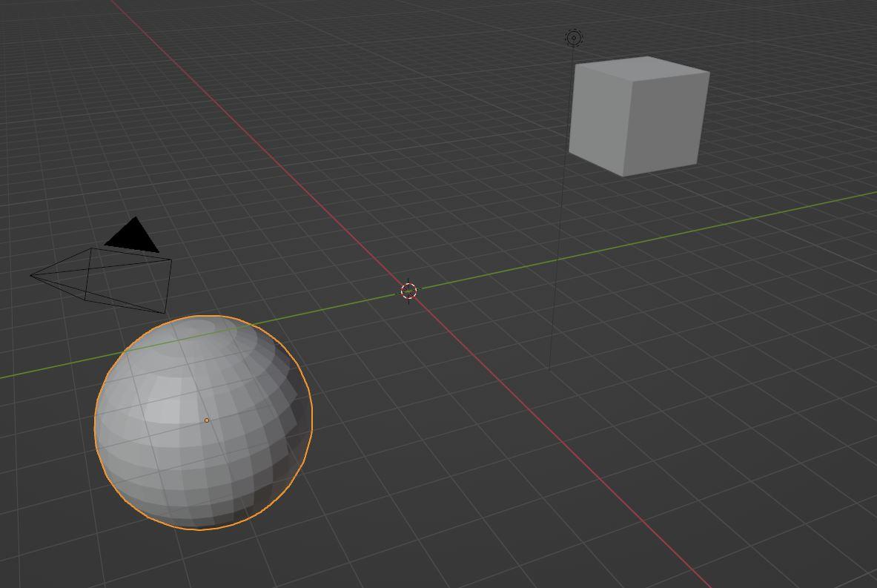Click the orange-outlined UV sphere
The image size is (877, 588).
[x=204, y=423]
